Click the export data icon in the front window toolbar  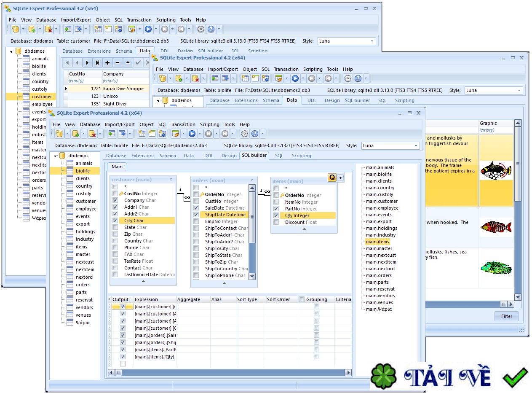[x=122, y=134]
